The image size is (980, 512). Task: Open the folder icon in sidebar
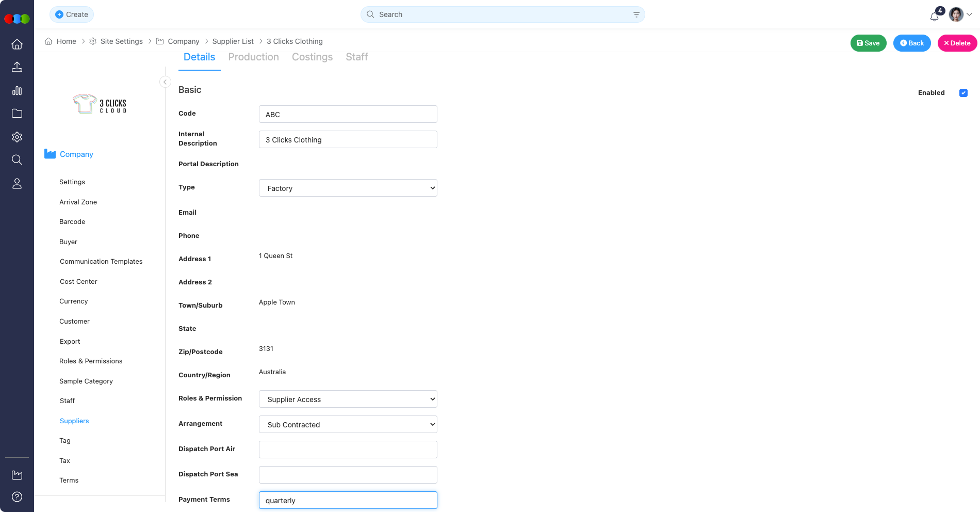click(x=17, y=114)
